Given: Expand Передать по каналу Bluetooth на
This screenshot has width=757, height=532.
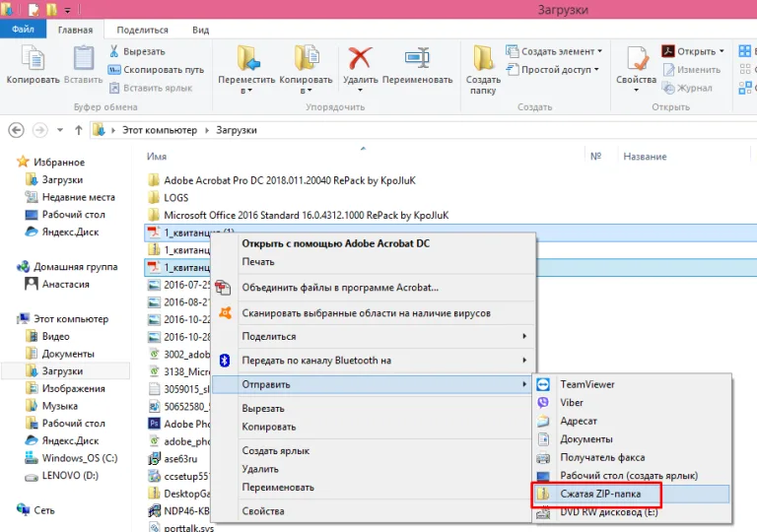Looking at the screenshot, I should (x=373, y=361).
